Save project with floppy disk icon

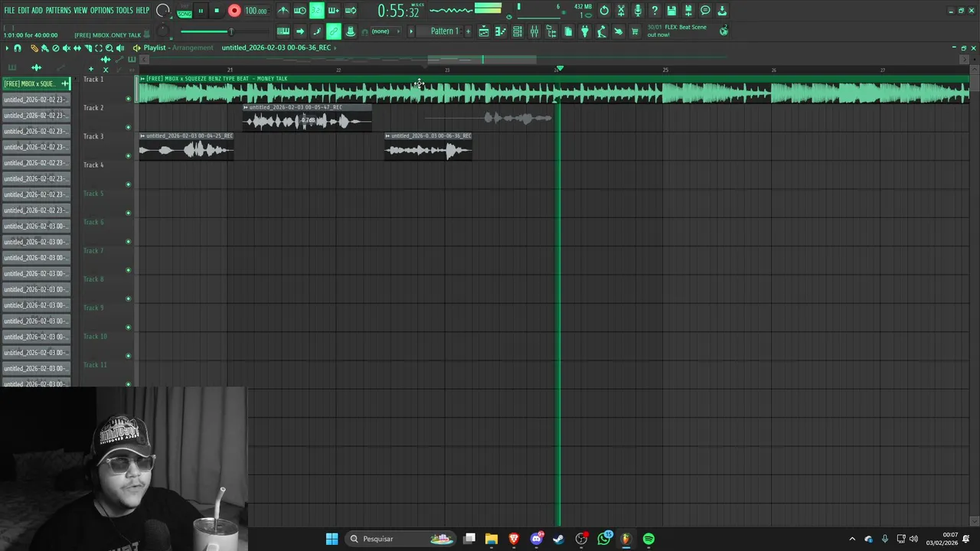pos(671,11)
